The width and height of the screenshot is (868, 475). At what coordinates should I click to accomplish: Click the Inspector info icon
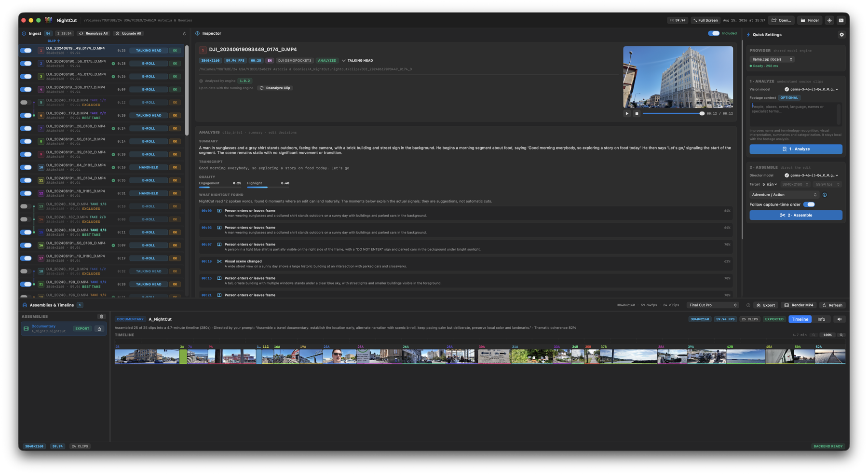click(x=198, y=34)
